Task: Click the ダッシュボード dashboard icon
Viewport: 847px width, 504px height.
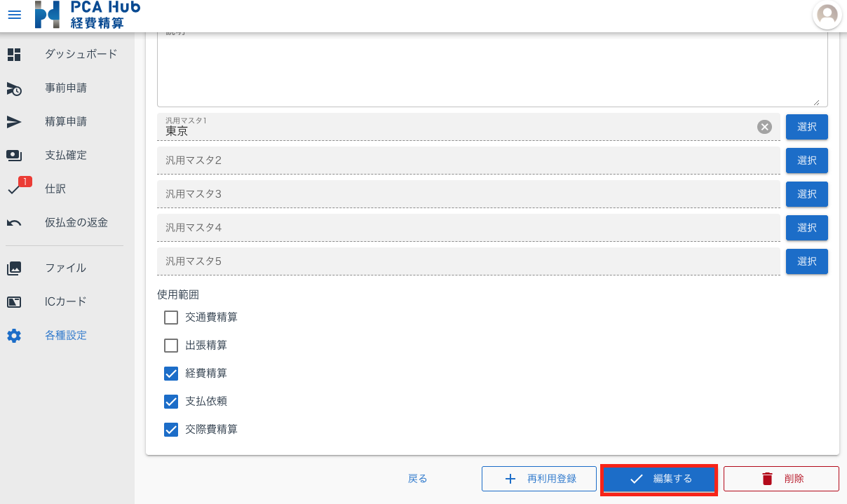Action: 14,55
